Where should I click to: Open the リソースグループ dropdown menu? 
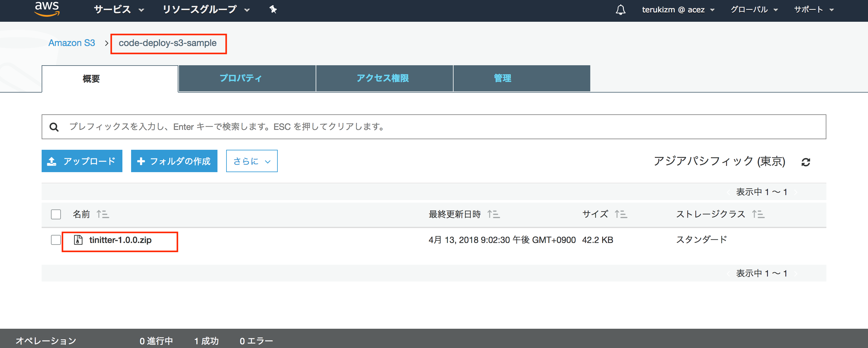(x=206, y=9)
